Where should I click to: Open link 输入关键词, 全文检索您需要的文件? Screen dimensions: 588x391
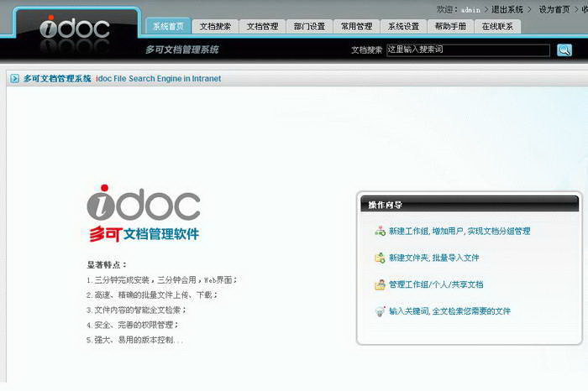click(x=450, y=311)
